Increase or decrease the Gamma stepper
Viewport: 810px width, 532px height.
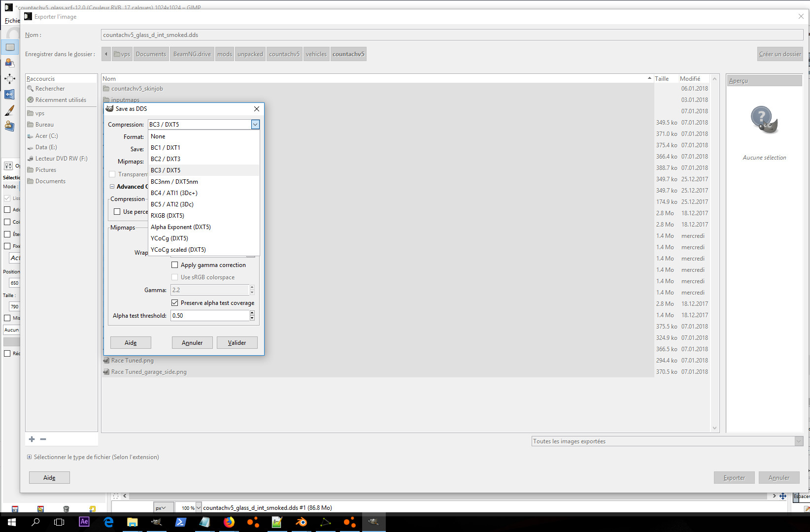click(252, 290)
